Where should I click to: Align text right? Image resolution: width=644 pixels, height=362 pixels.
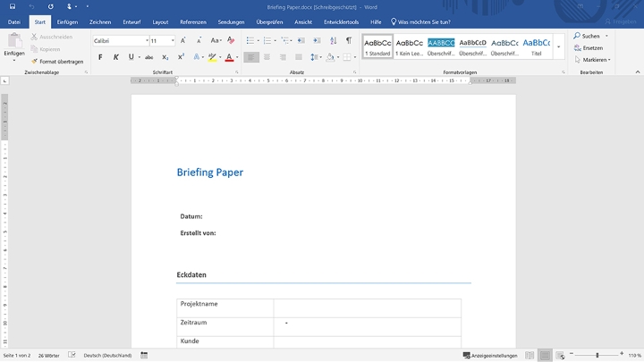pos(283,57)
